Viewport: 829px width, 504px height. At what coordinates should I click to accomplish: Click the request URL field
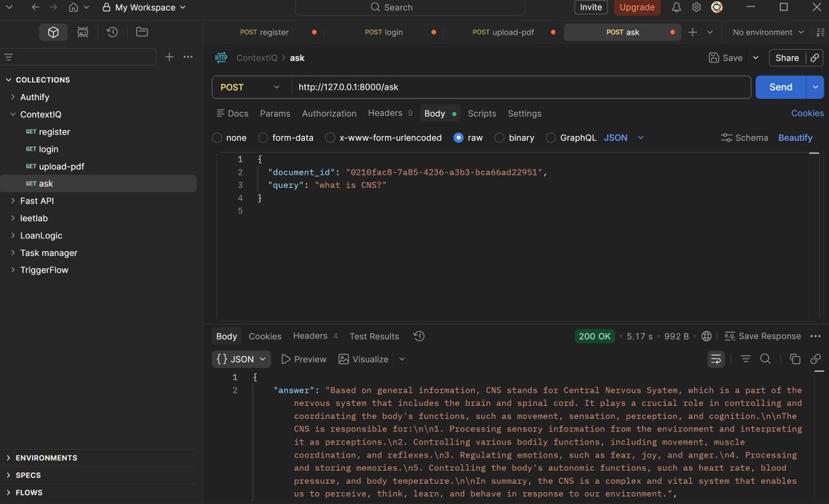pyautogui.click(x=521, y=87)
